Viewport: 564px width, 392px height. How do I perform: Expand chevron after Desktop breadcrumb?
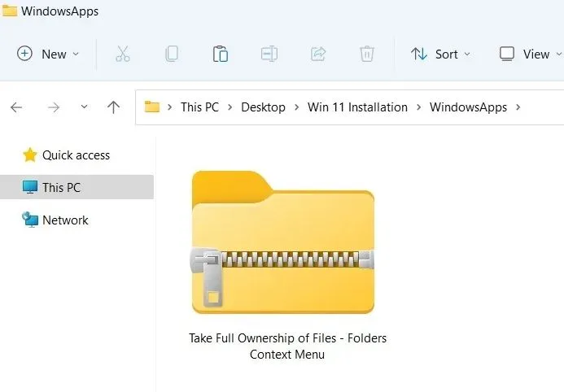pyautogui.click(x=297, y=107)
